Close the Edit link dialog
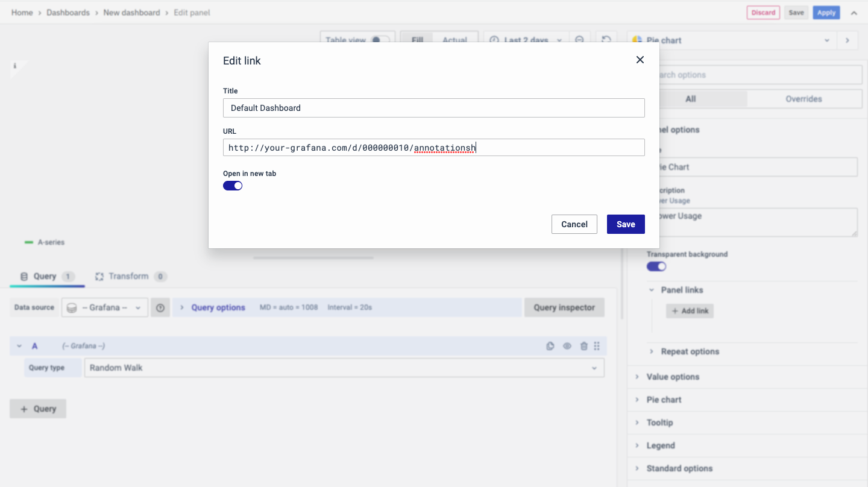Image resolution: width=868 pixels, height=487 pixels. click(x=640, y=60)
